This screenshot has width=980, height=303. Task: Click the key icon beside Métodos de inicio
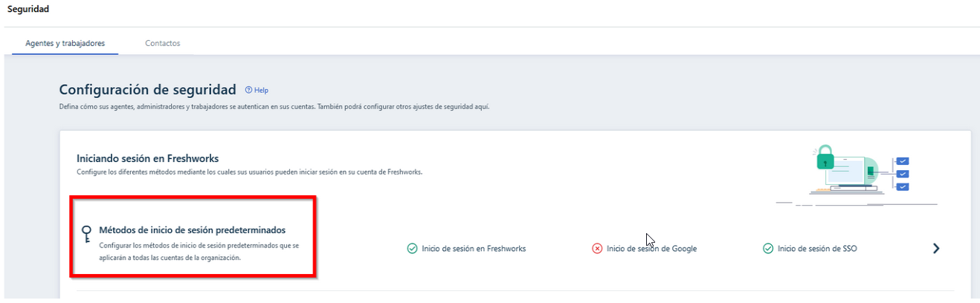86,235
